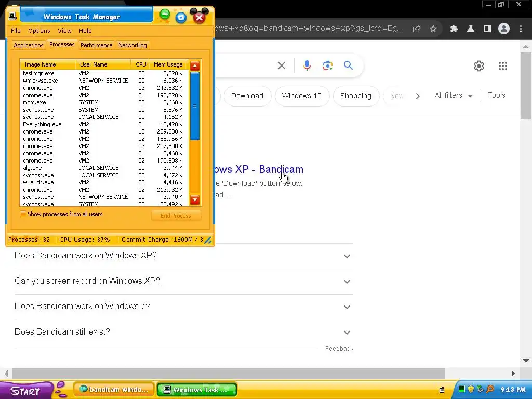532x399 pixels.
Task: Open the Bandicam search result link
Action: pyautogui.click(x=259, y=169)
